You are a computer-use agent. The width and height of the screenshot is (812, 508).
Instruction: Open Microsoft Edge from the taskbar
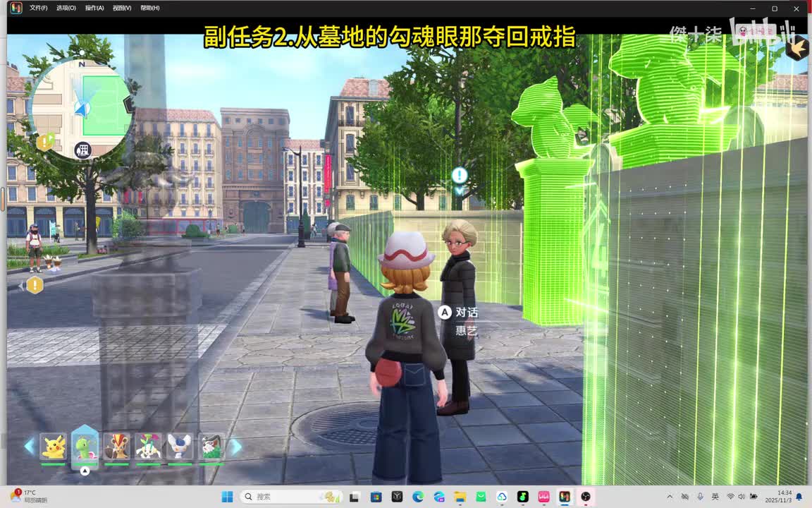point(418,497)
